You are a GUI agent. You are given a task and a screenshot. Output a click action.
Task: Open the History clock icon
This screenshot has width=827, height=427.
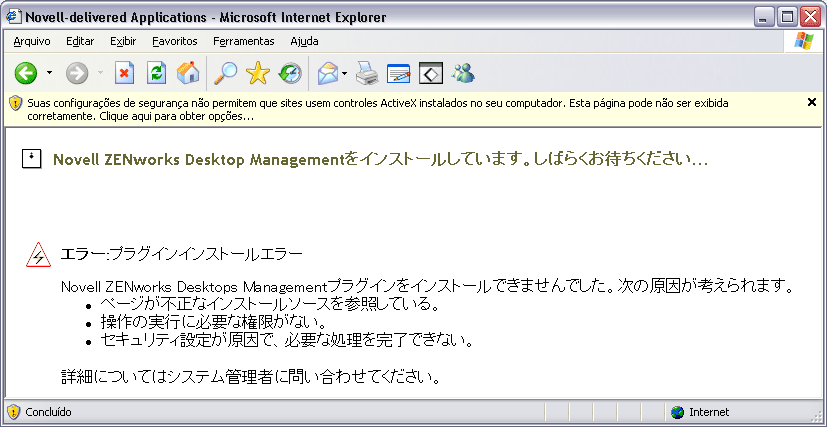290,73
